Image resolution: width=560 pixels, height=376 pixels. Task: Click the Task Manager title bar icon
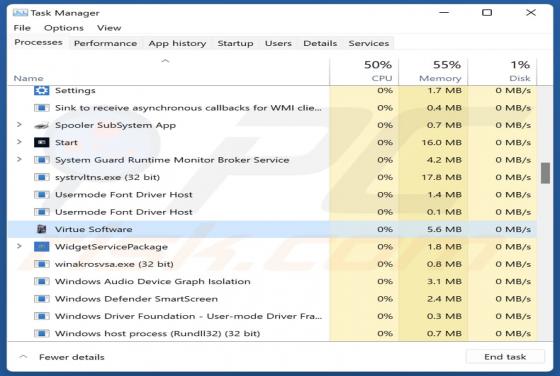(x=20, y=13)
